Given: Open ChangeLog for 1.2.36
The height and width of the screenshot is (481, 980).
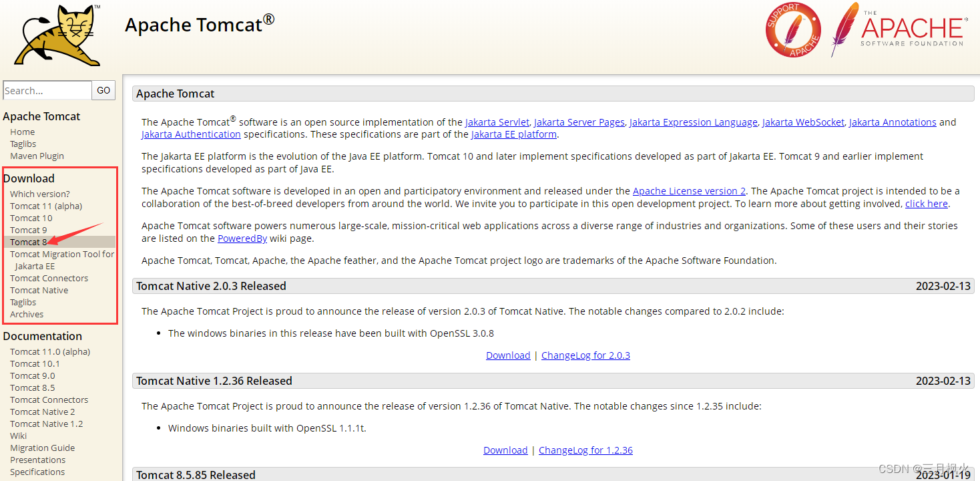Looking at the screenshot, I should coord(585,450).
